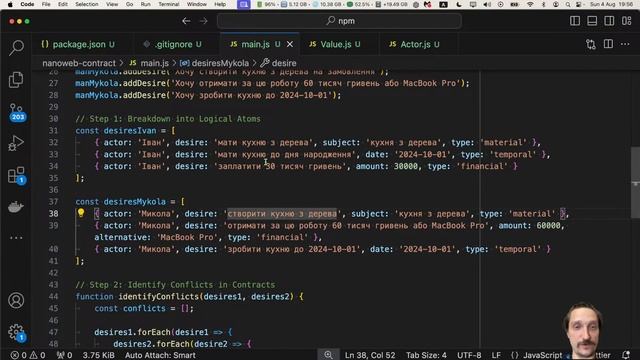Open macOS Spotlight search icon
The image size is (640, 360).
[x=568, y=4]
